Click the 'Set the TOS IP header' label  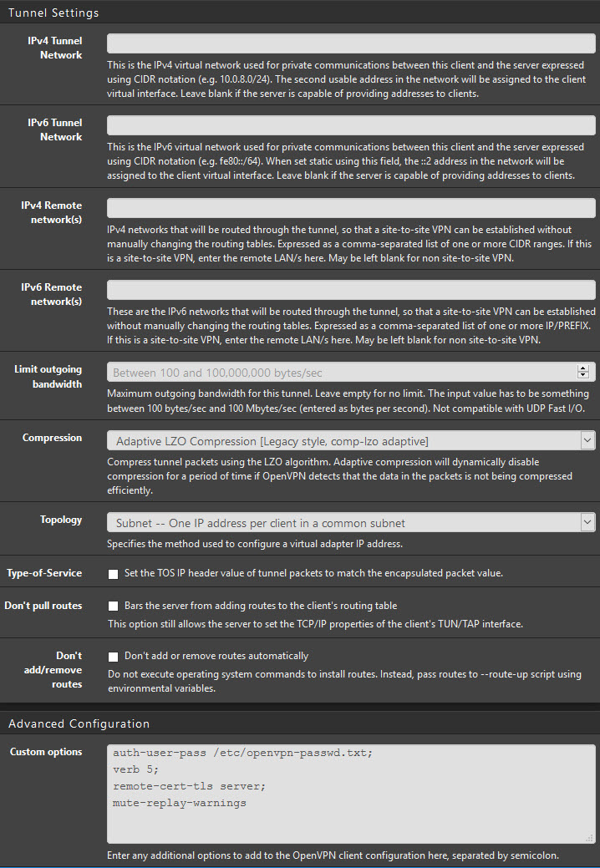point(313,573)
